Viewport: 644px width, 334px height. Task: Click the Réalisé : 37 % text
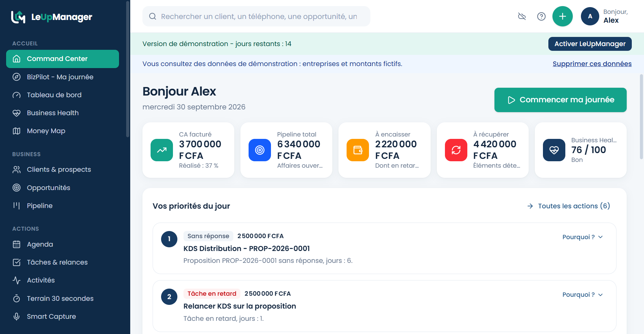tap(199, 166)
